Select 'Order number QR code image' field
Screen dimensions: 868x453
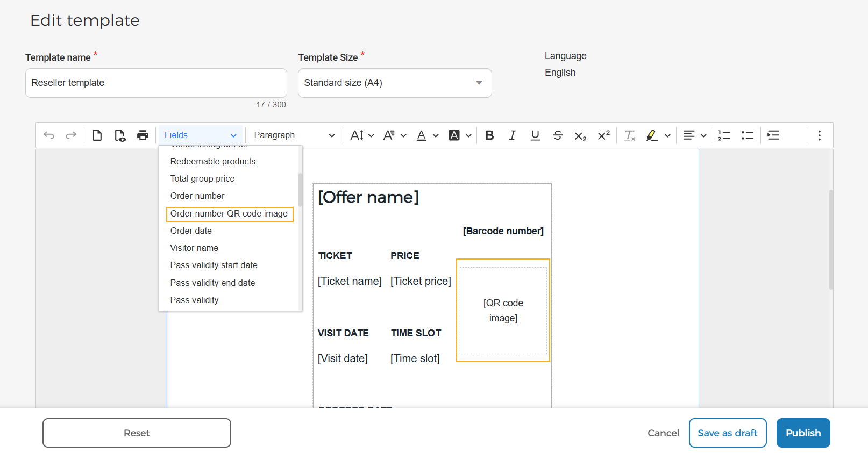pyautogui.click(x=230, y=214)
